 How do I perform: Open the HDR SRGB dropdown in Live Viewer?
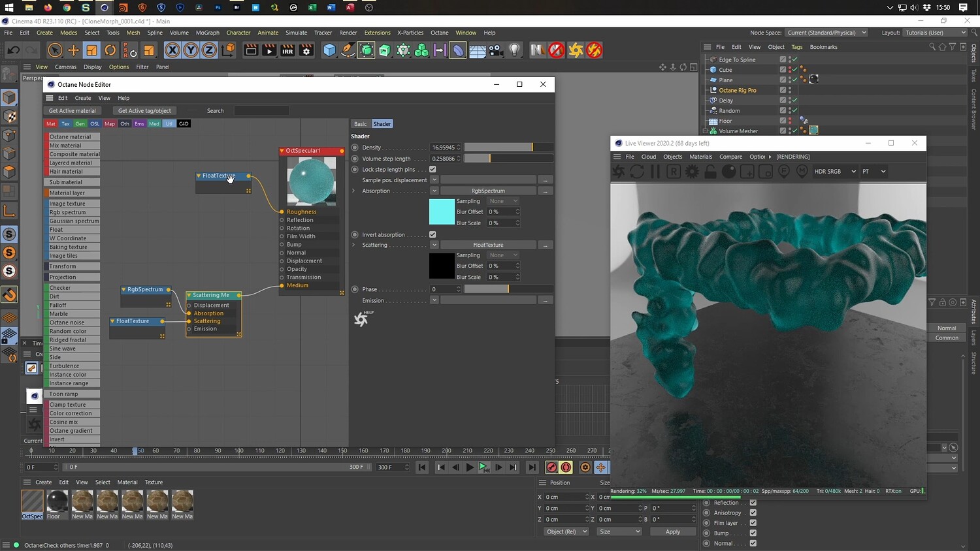tap(834, 172)
